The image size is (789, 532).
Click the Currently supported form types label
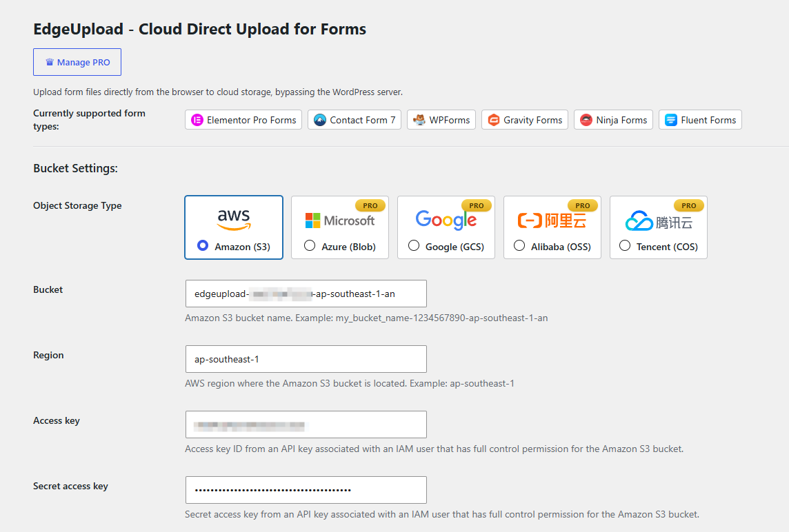pos(89,120)
